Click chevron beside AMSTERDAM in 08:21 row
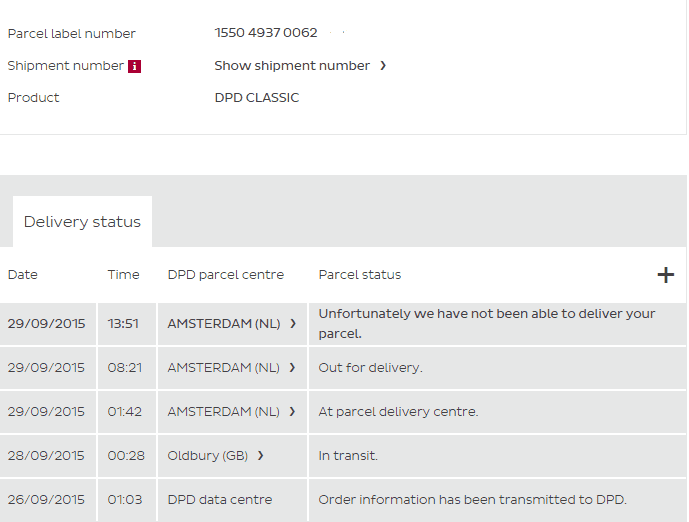 [x=292, y=368]
